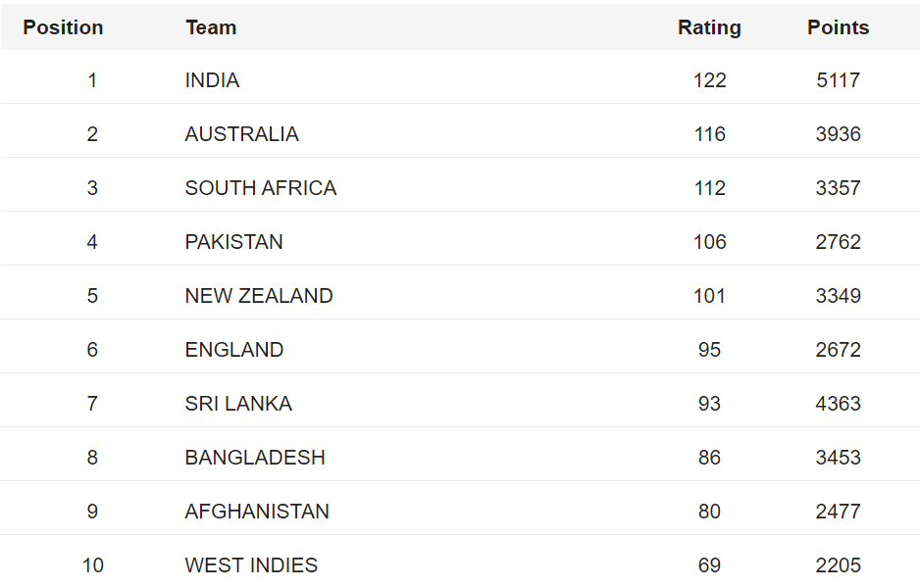Click the AUSTRALIA team cell
This screenshot has height=588, width=920.
point(241,134)
